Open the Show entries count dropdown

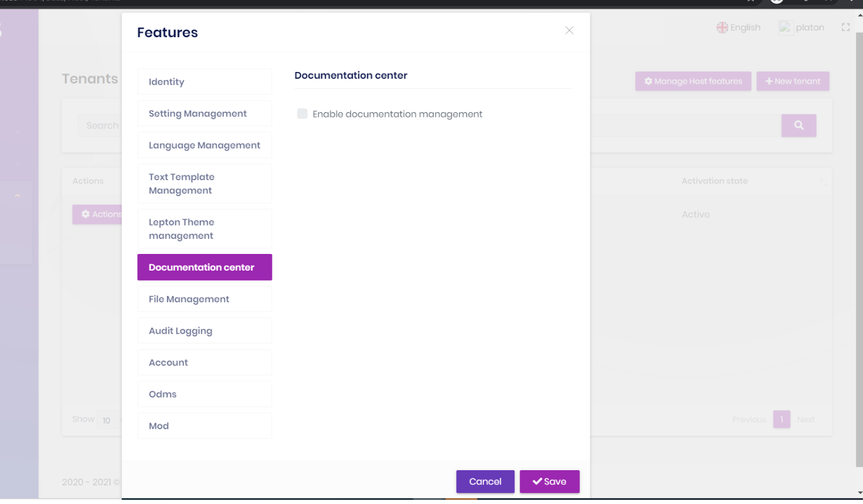point(109,420)
